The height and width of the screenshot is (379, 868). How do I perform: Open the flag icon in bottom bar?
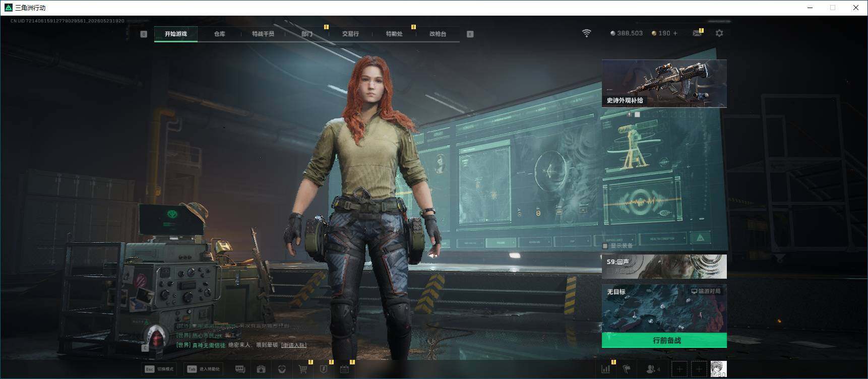[x=627, y=369]
